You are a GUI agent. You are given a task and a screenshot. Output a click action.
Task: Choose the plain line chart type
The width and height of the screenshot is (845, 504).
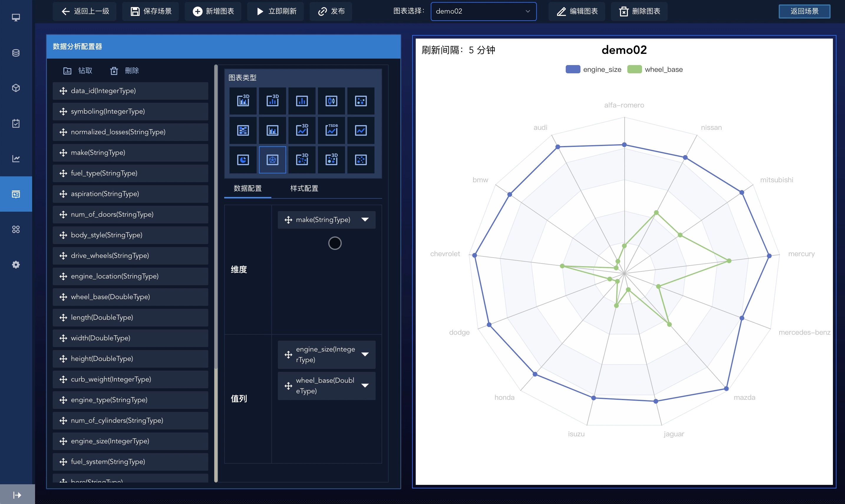(361, 130)
